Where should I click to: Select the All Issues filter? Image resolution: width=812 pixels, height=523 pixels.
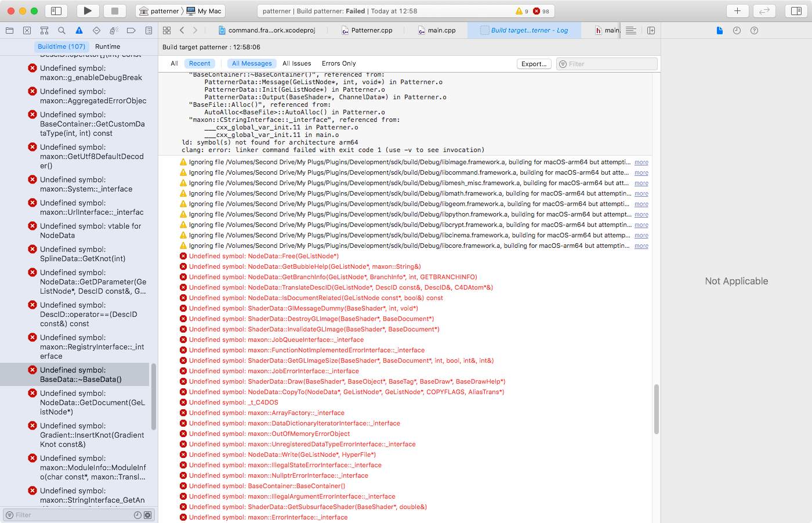pos(296,63)
